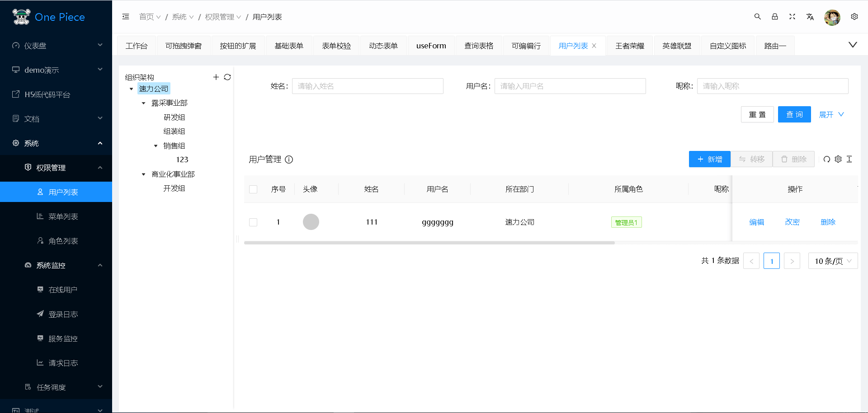868x413 pixels.
Task: Click 改密 for user ggggggg
Action: tap(793, 222)
